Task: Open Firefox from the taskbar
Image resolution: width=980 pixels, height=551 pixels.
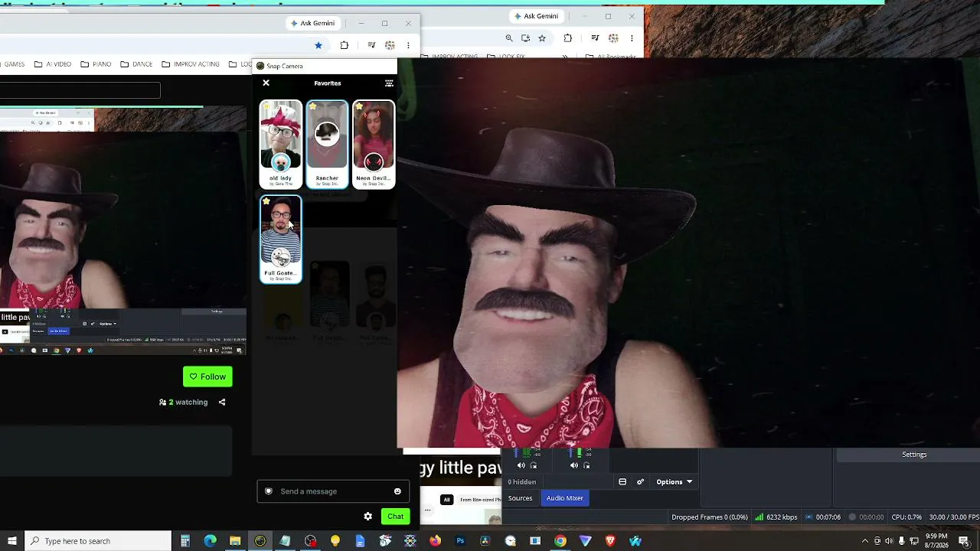Action: 435,541
